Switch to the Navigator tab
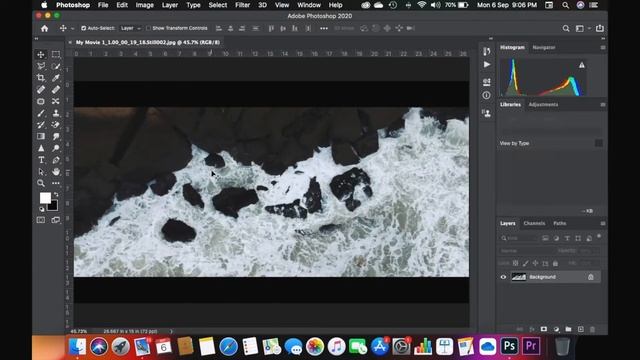The height and width of the screenshot is (360, 640). (544, 47)
